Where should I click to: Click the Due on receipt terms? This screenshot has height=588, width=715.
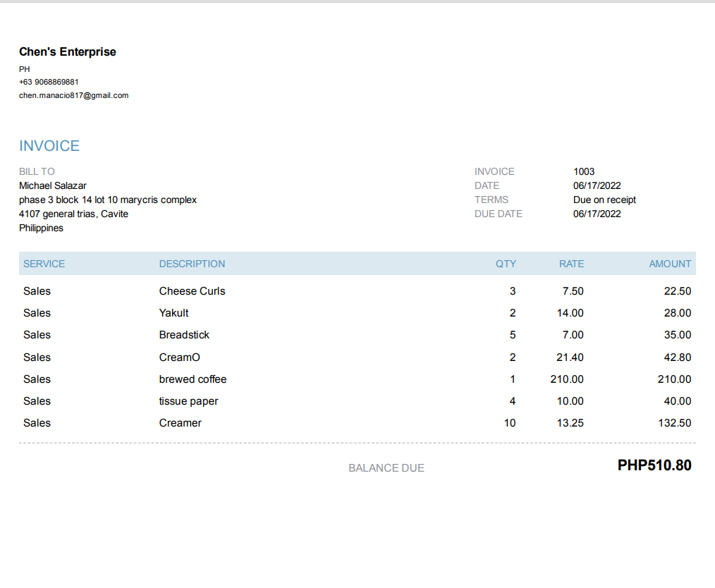point(605,200)
